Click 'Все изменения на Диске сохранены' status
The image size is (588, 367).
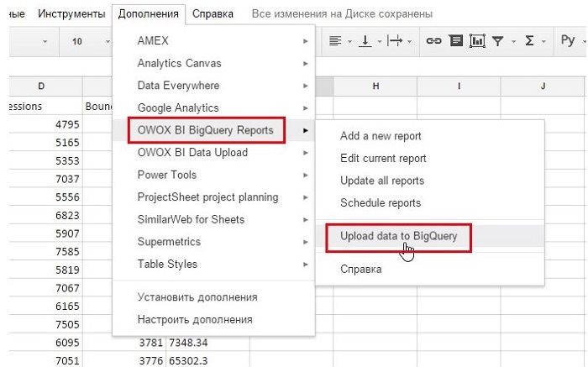coord(342,14)
